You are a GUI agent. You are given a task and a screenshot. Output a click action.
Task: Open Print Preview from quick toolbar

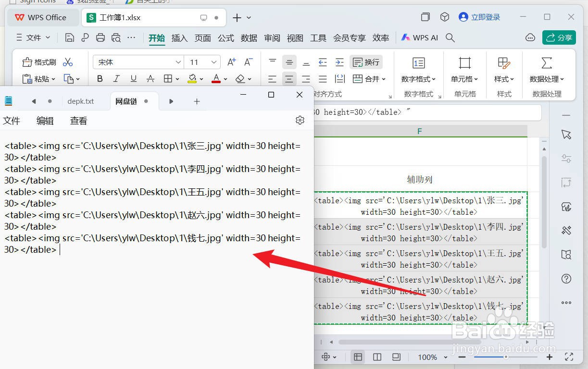116,37
